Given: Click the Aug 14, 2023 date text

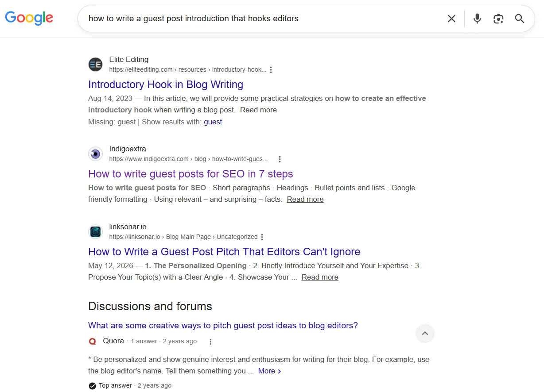Looking at the screenshot, I should click(110, 98).
